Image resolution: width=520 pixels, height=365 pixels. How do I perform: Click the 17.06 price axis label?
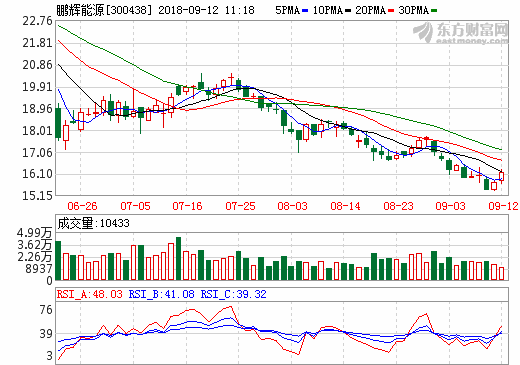[x=38, y=153]
